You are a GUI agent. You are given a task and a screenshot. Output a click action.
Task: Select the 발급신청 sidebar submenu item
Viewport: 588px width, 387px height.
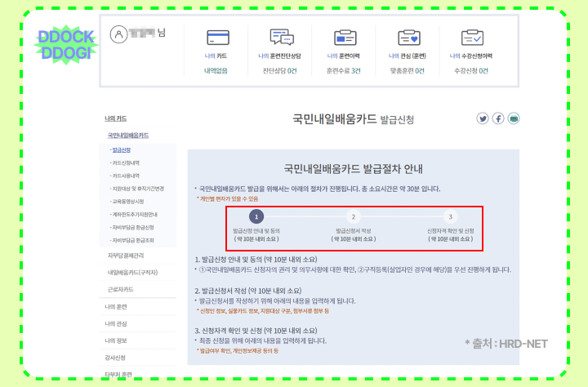[120, 150]
